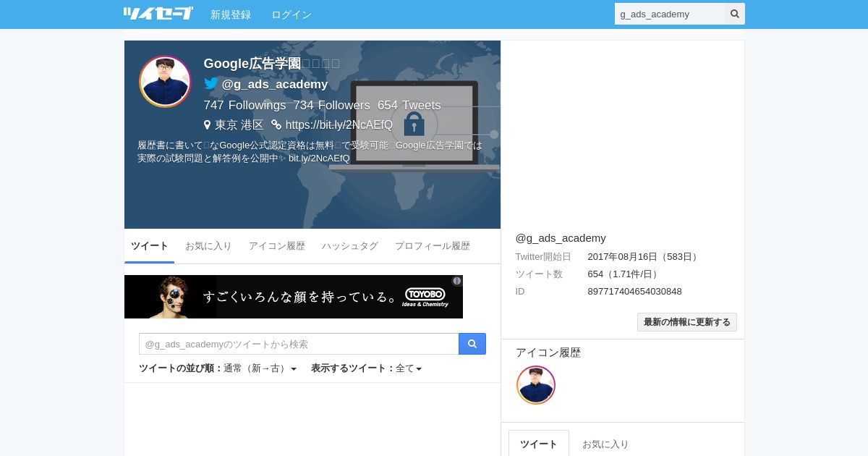Click the ad info icon on TOYOBO banner
The image size is (868, 456).
457,281
